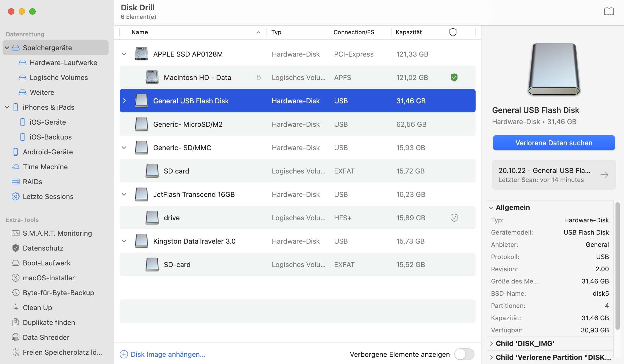Collapse the Generic- SD/MMC entry

click(125, 147)
